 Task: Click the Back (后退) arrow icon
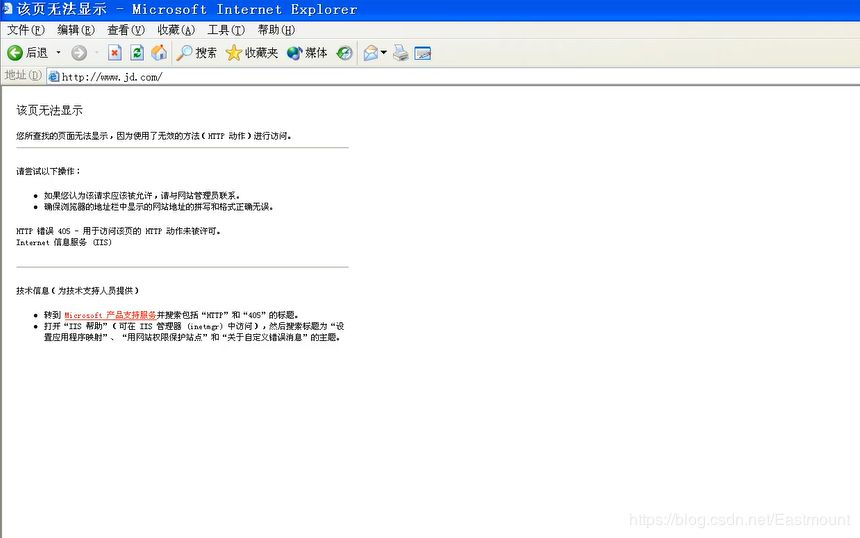[x=15, y=53]
